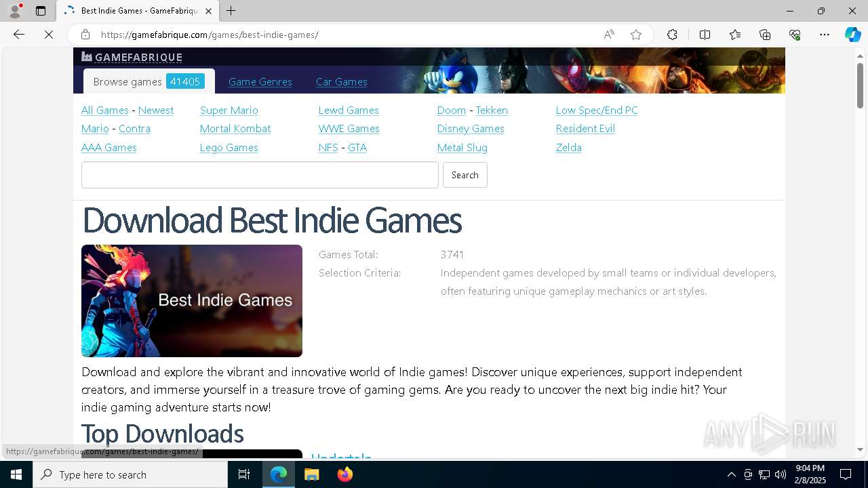The height and width of the screenshot is (488, 868).
Task: Open the Game Genres tab
Action: [x=260, y=81]
